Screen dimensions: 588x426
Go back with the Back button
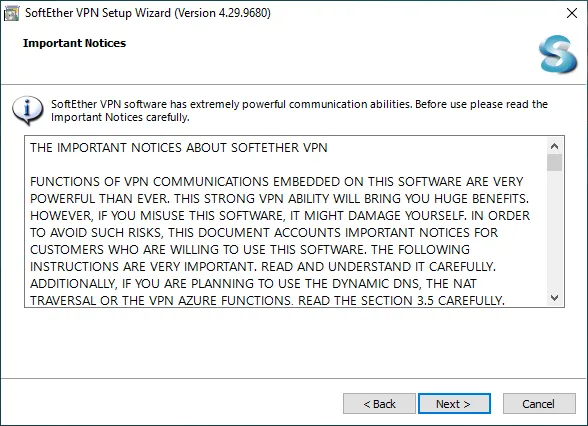pyautogui.click(x=379, y=404)
